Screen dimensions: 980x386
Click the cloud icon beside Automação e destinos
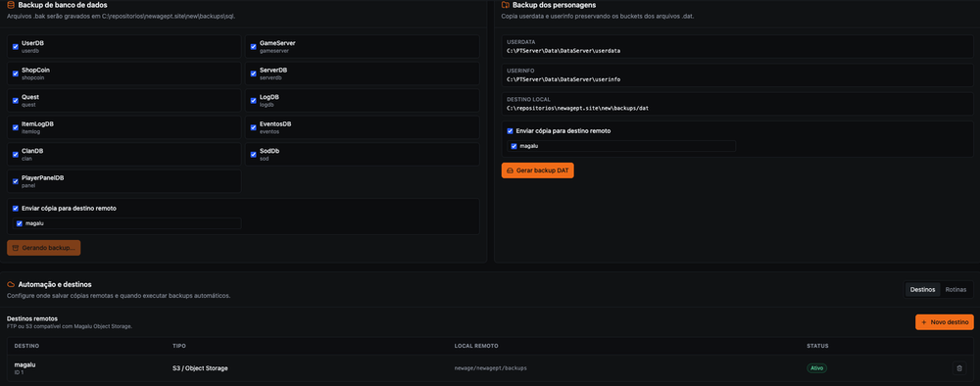coord(11,284)
